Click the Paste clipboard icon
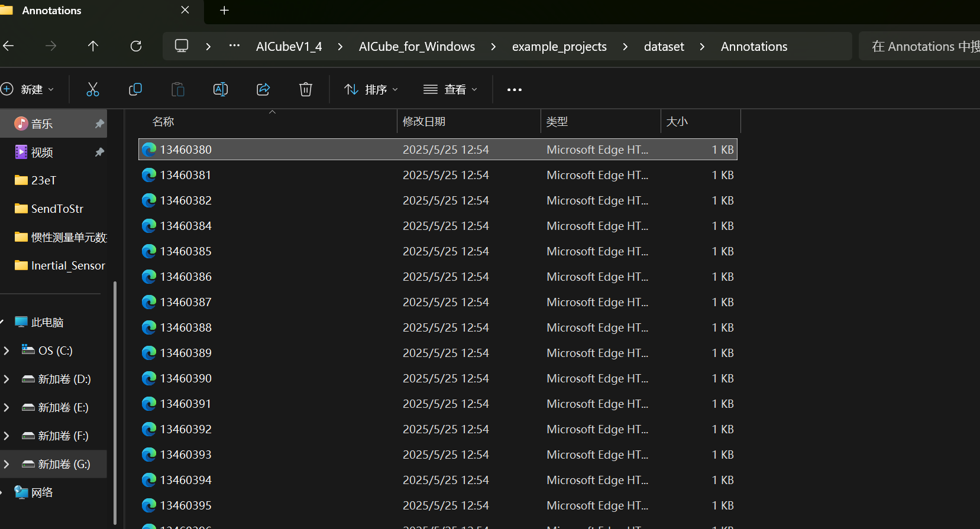The width and height of the screenshot is (980, 529). pos(178,89)
